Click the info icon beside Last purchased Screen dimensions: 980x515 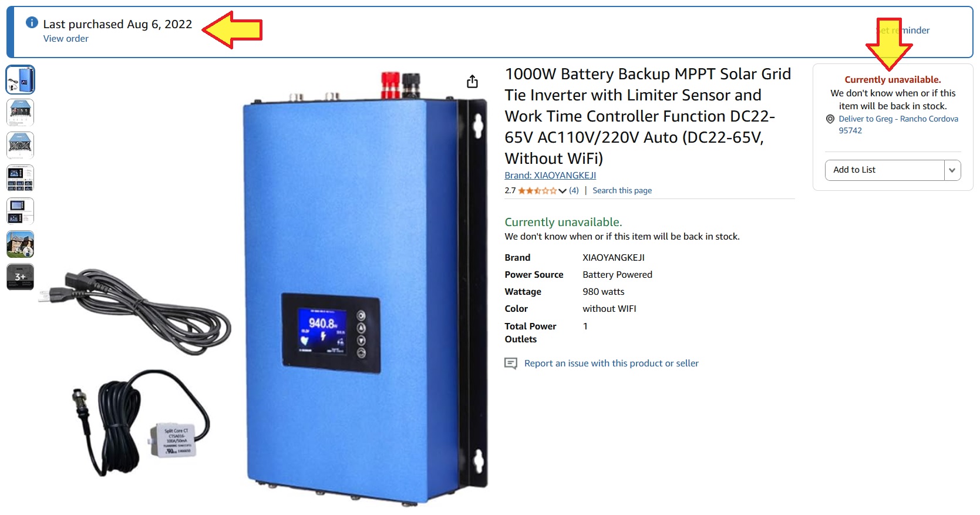click(x=32, y=22)
